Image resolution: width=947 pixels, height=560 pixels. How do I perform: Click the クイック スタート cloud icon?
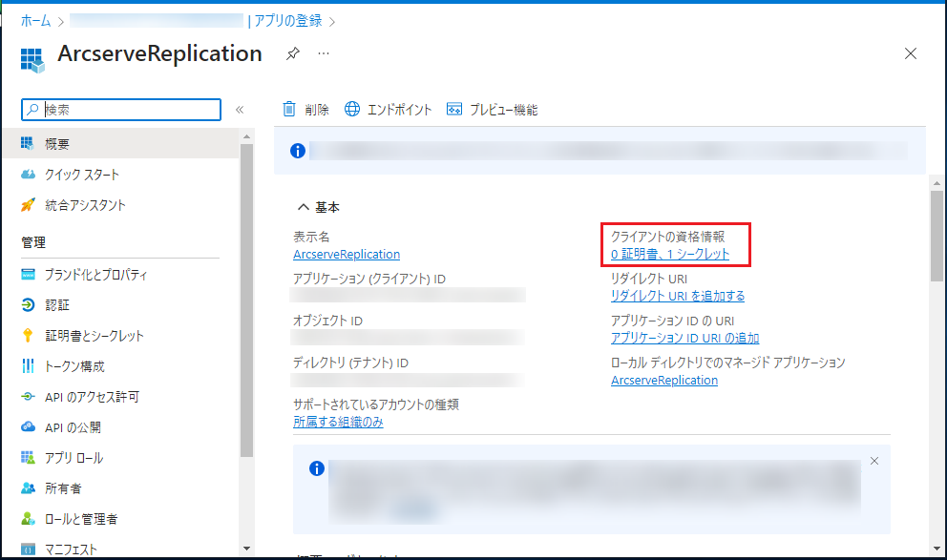click(x=28, y=175)
